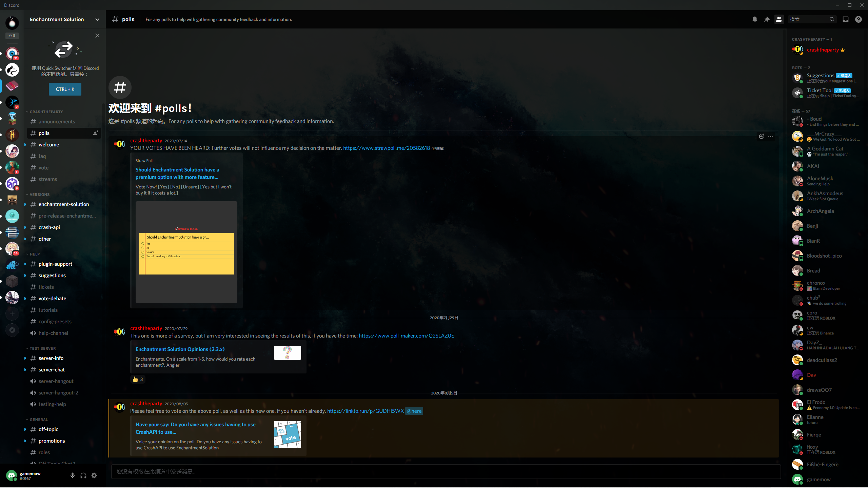Join the server-hangout voice channel
868x488 pixels.
pyautogui.click(x=64, y=381)
